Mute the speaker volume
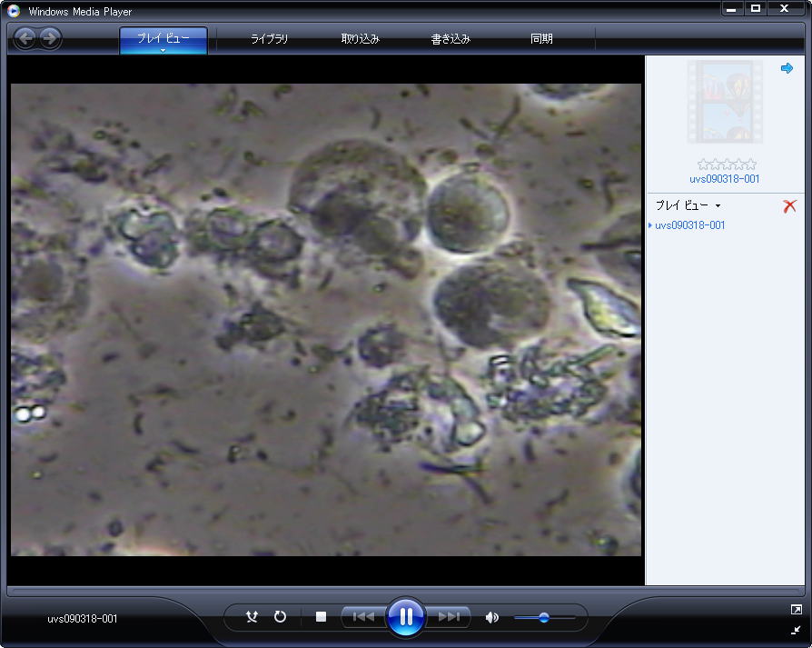 click(491, 617)
